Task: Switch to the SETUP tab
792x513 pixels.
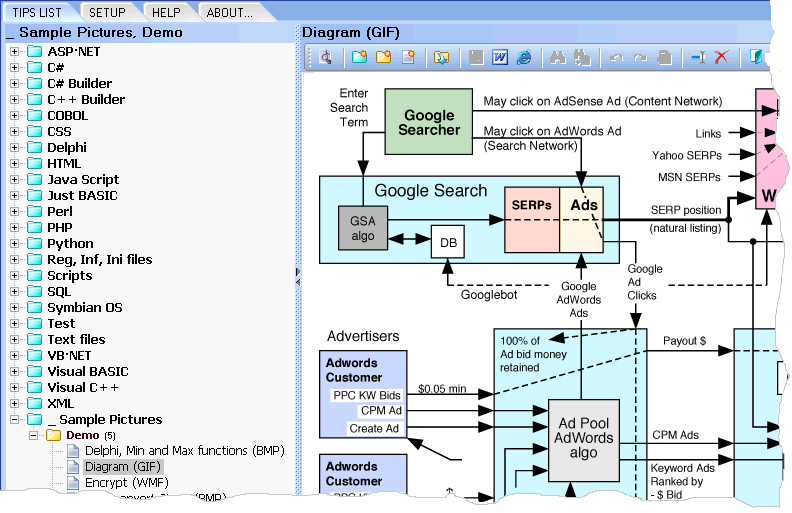Action: point(107,12)
